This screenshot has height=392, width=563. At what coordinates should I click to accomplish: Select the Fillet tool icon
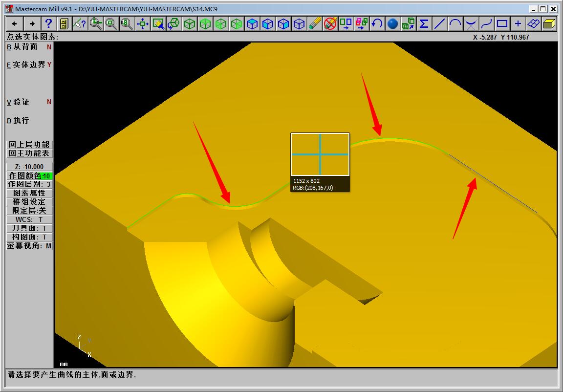tap(471, 23)
